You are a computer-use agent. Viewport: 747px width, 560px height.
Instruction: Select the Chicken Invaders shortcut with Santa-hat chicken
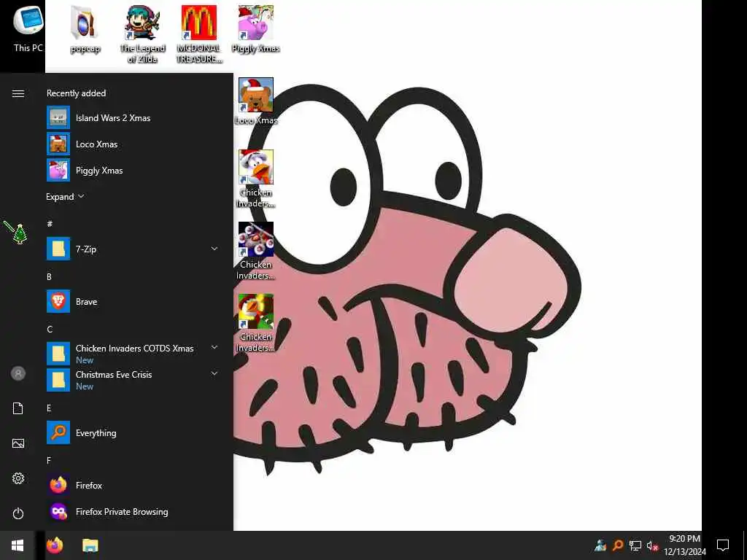click(x=256, y=179)
